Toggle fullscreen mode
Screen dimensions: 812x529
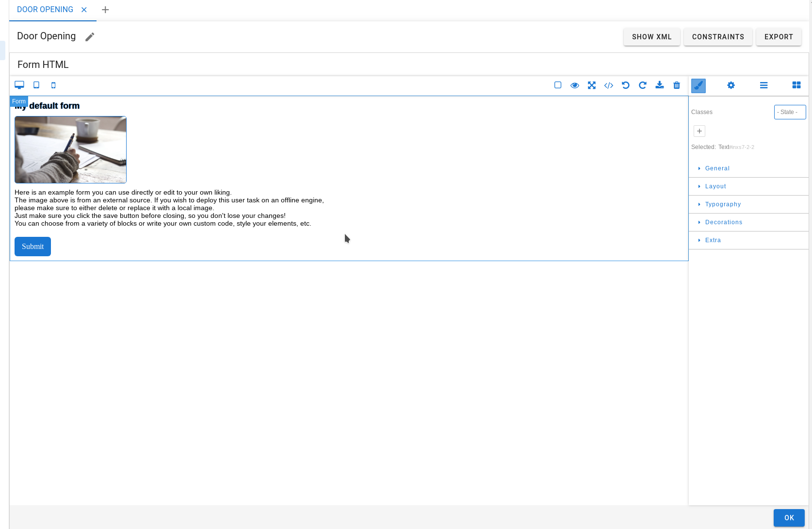pyautogui.click(x=592, y=85)
